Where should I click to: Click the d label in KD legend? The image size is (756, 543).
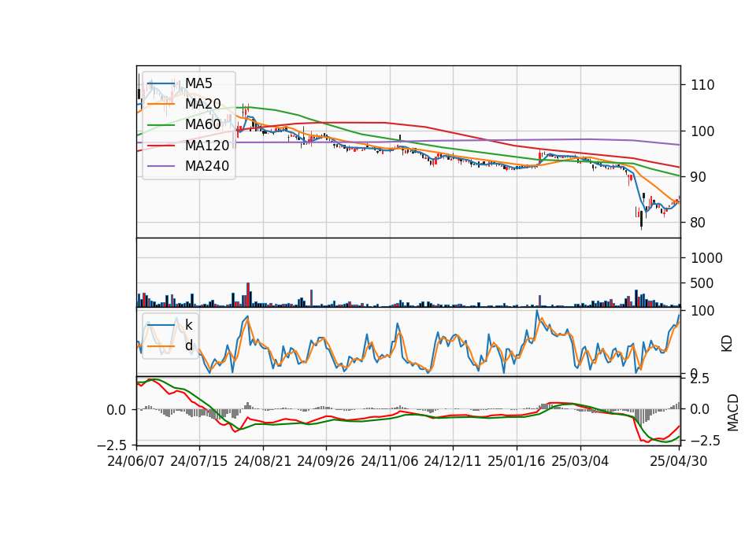pos(188,345)
